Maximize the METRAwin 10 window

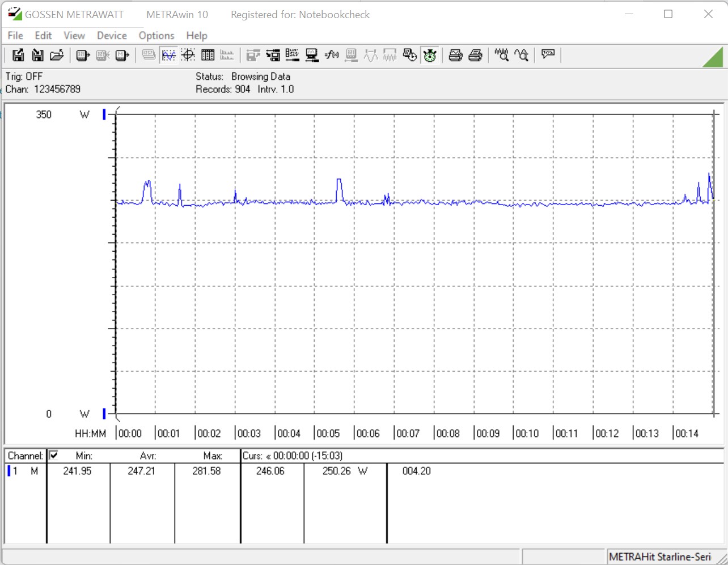tap(668, 14)
